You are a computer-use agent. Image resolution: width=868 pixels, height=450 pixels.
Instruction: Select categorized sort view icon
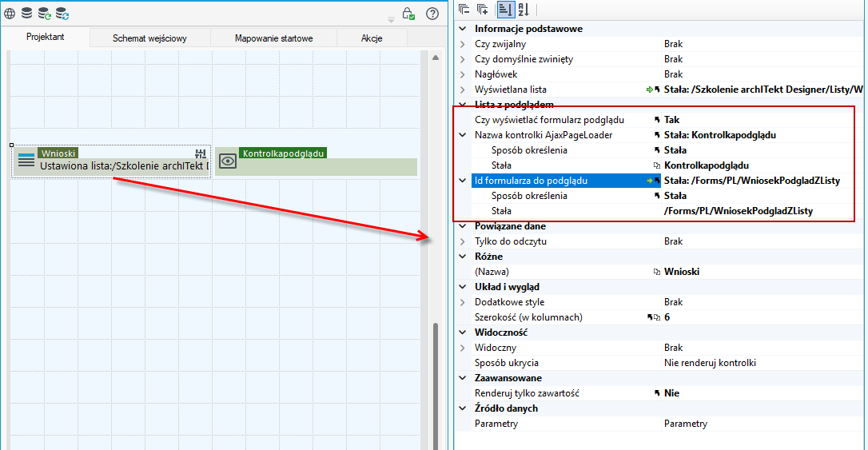[505, 9]
